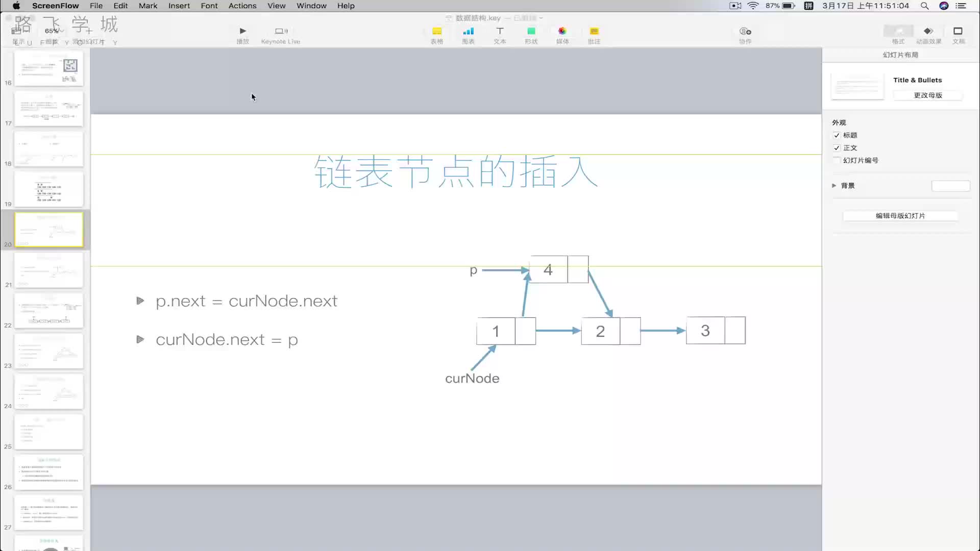This screenshot has width=980, height=551.
Task: Open Notification Center list icon
Action: point(961,6)
